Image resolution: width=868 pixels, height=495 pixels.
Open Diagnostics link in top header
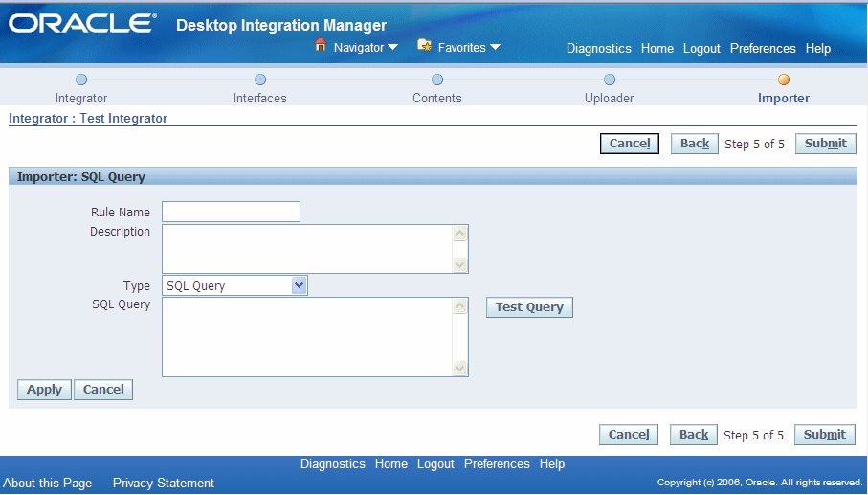tap(599, 49)
